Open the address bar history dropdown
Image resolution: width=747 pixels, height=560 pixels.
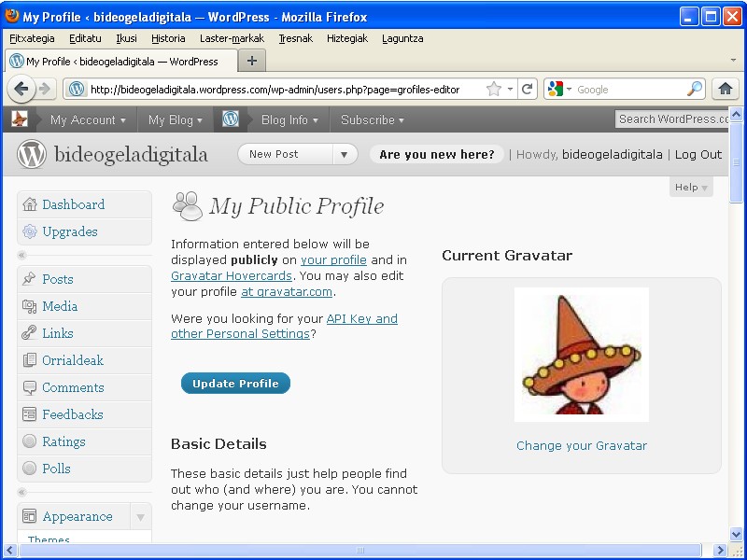click(x=510, y=89)
